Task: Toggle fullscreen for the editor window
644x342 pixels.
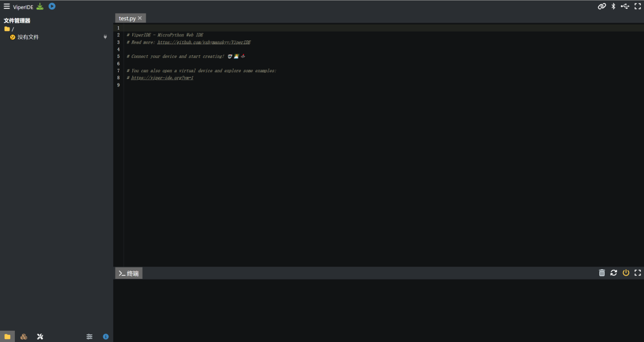Action: (x=637, y=7)
